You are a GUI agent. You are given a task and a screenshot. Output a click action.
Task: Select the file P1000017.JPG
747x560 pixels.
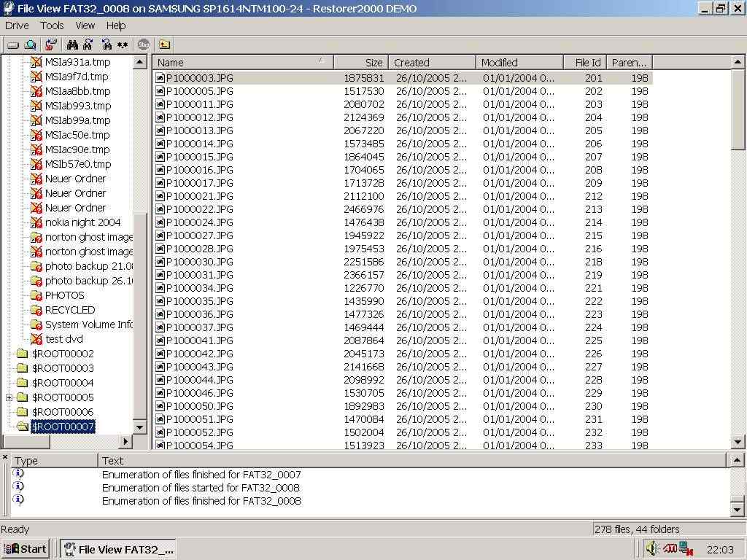[200, 183]
